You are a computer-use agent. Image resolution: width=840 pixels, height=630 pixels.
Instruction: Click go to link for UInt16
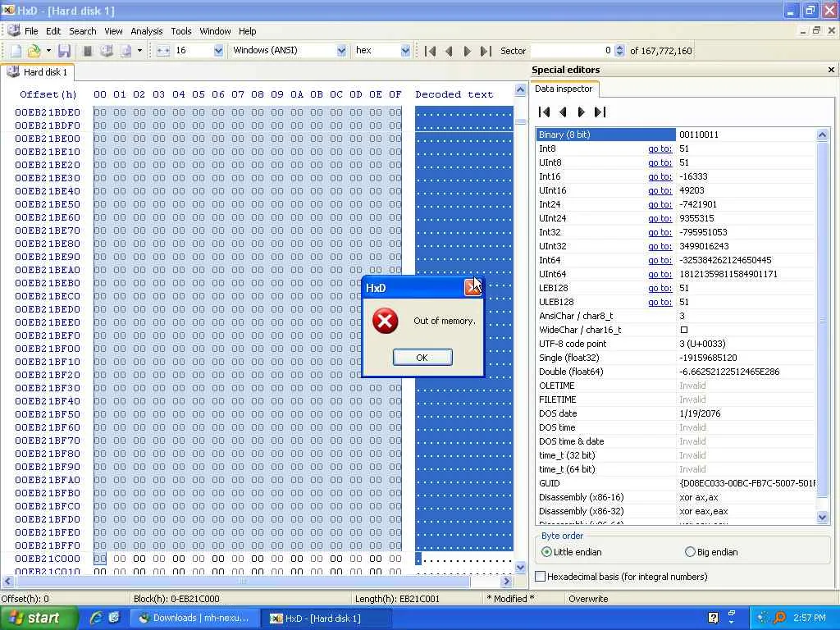[660, 190]
